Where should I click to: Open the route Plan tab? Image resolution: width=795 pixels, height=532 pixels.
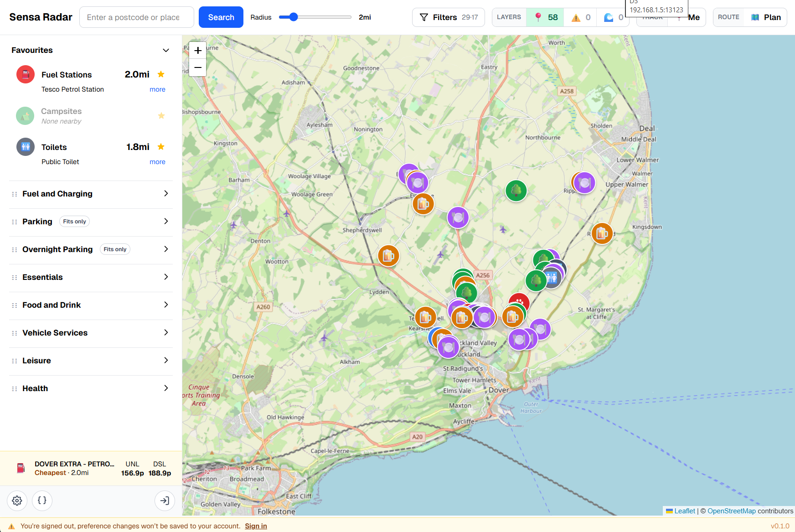(x=766, y=17)
